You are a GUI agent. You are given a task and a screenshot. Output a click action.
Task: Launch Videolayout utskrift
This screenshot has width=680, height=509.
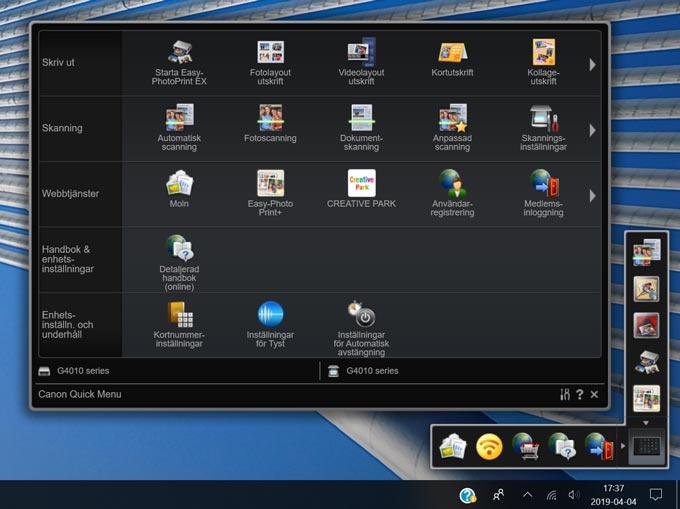coord(361,61)
